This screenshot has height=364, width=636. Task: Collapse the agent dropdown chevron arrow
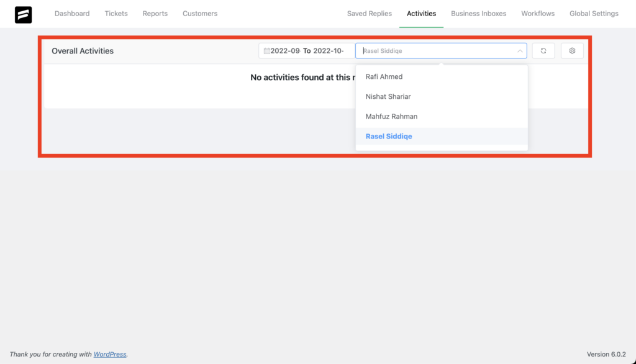pyautogui.click(x=520, y=51)
